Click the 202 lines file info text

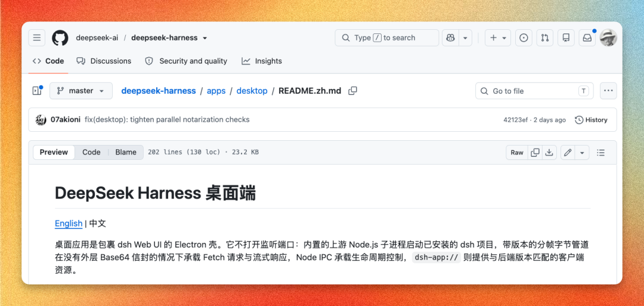click(x=203, y=152)
